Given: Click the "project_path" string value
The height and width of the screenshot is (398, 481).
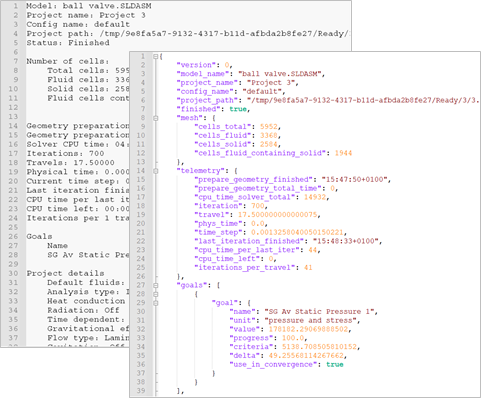Looking at the screenshot, I should (x=363, y=100).
